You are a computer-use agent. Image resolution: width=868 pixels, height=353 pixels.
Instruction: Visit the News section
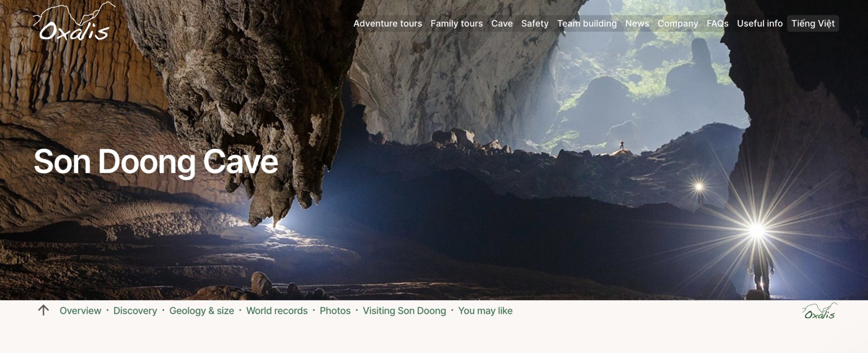pos(637,23)
